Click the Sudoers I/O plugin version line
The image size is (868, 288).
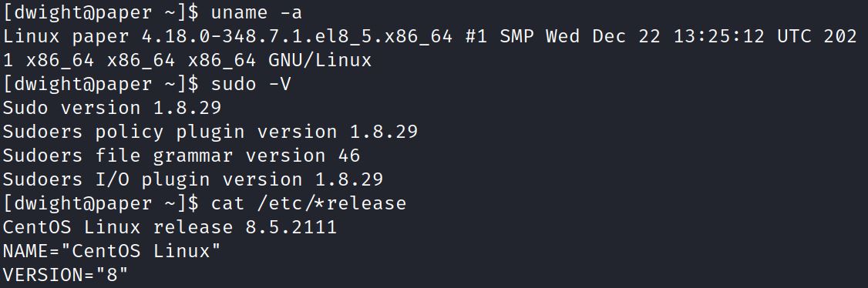pyautogui.click(x=193, y=179)
